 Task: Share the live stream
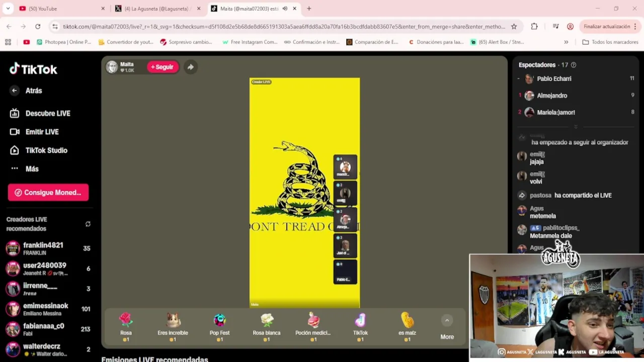(191, 67)
